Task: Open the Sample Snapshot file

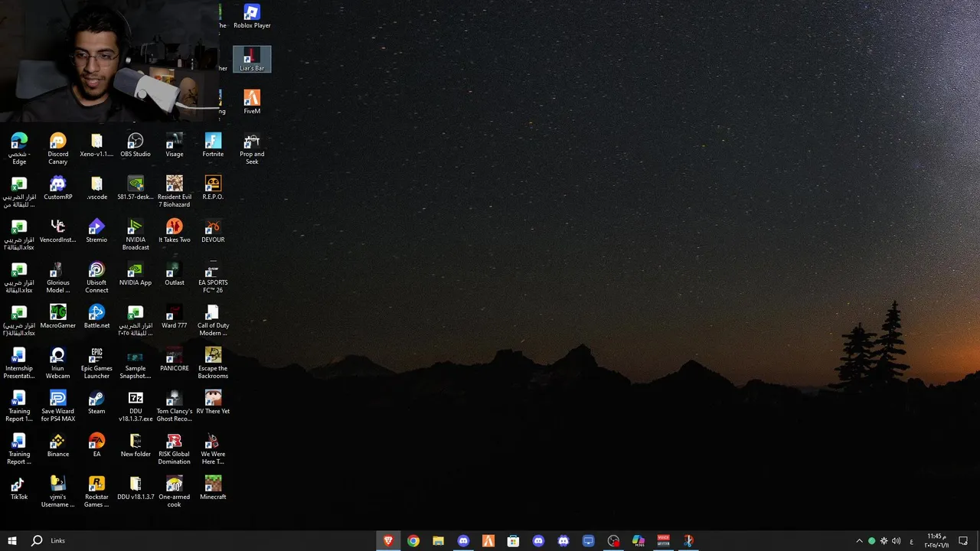Action: [x=136, y=363]
